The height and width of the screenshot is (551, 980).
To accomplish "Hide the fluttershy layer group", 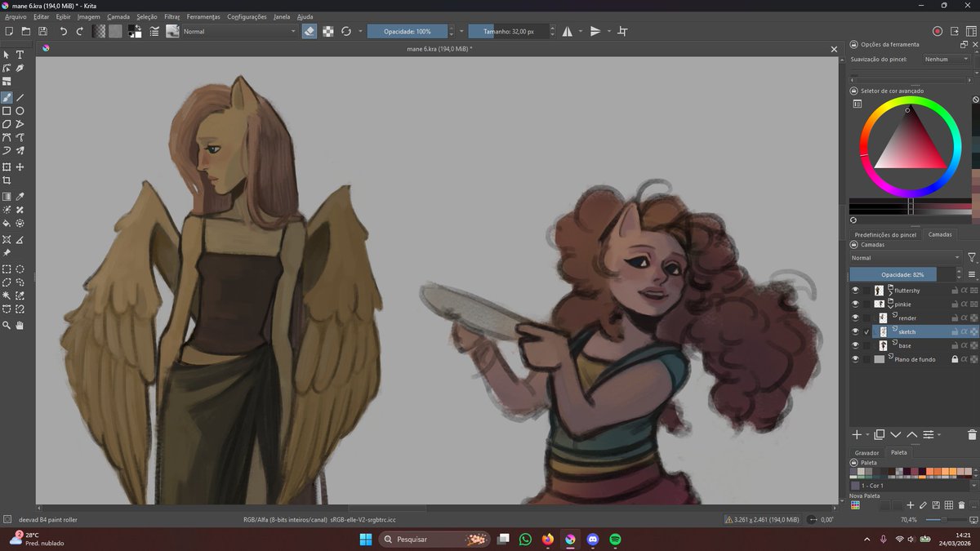I will point(856,290).
